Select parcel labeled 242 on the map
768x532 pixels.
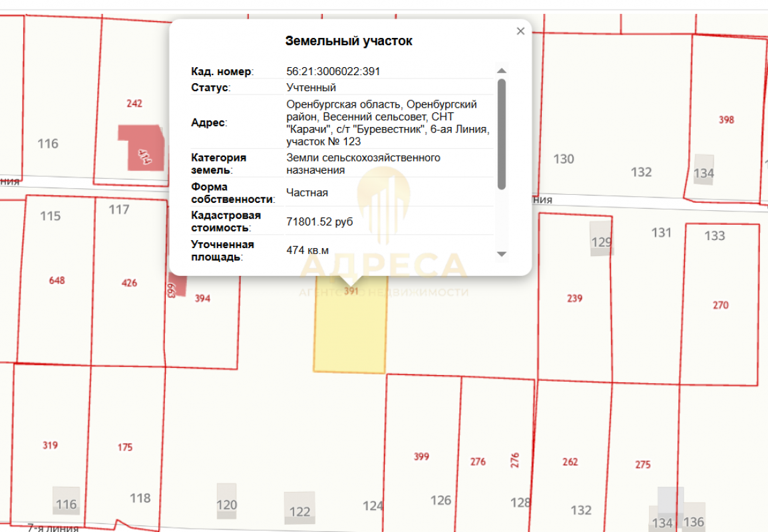point(134,104)
